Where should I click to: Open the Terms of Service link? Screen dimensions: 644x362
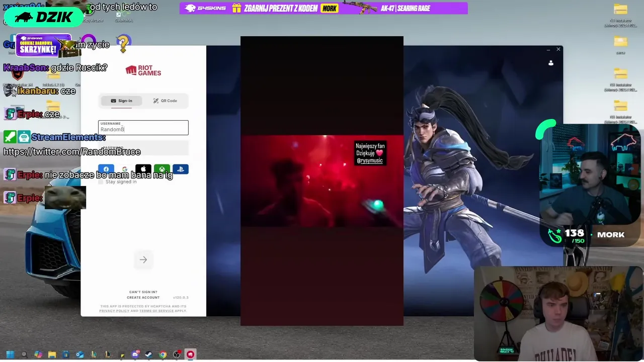pyautogui.click(x=156, y=311)
